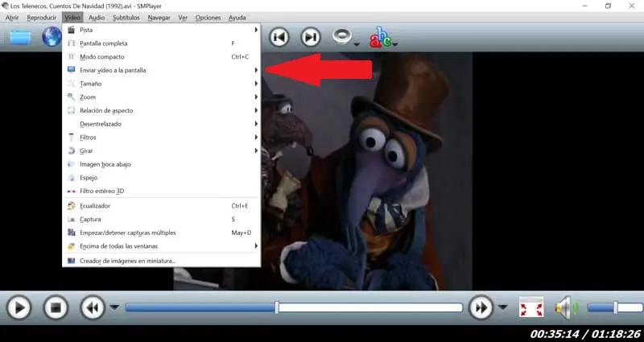Screen dimensions: 644x342
Task: Open the Ayuda menu
Action: tap(237, 18)
